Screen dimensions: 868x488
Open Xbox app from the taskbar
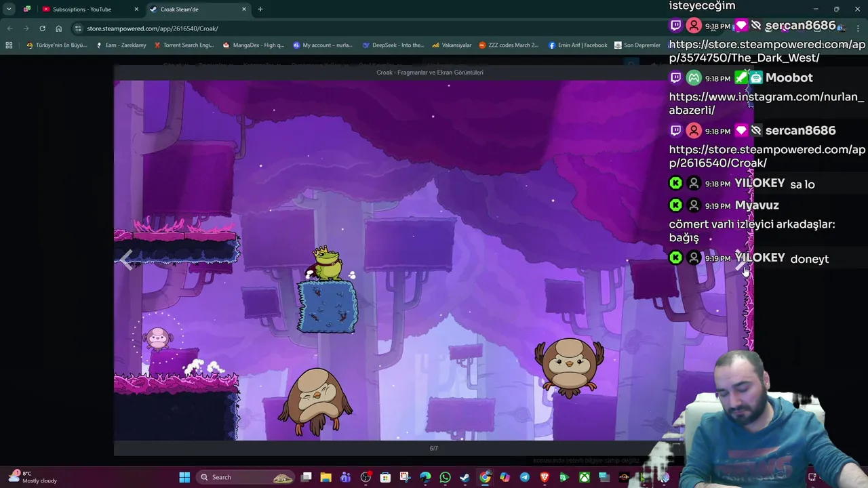(584, 477)
